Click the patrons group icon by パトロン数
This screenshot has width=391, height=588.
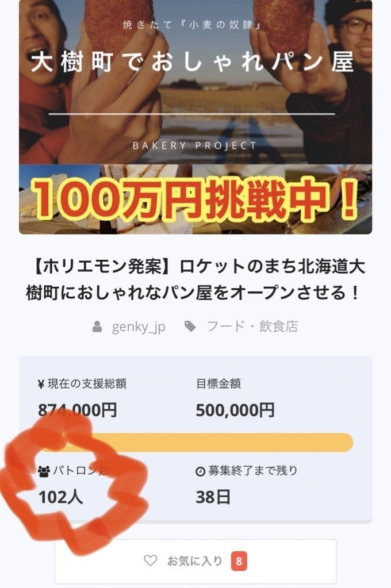tap(44, 471)
